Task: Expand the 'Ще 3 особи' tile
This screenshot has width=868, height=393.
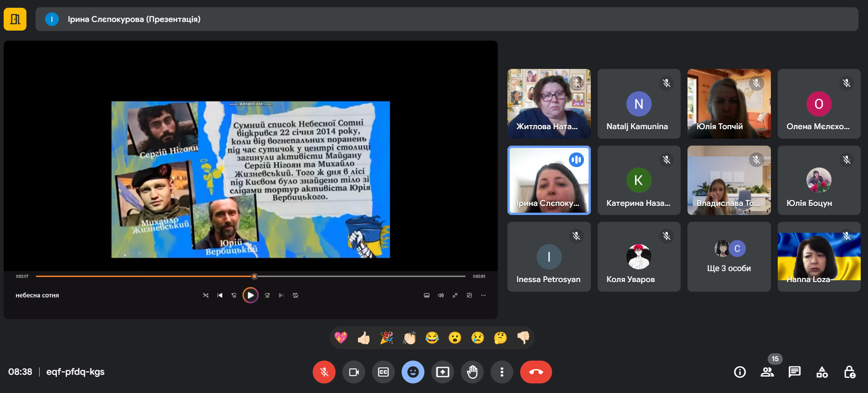Action: coord(728,257)
